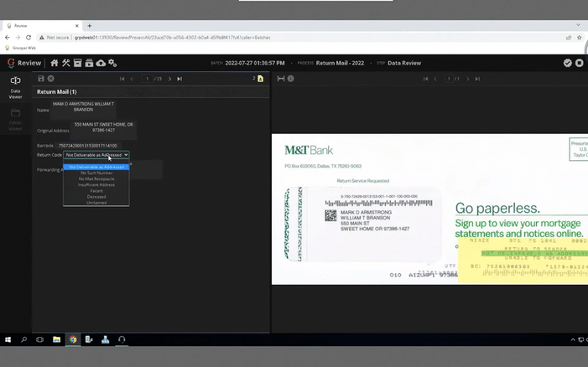Click the Cancel circled X icon beside Save
This screenshot has height=367, width=588.
click(50, 78)
